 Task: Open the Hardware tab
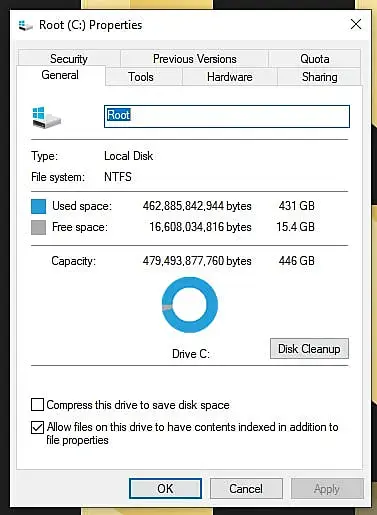pos(230,77)
